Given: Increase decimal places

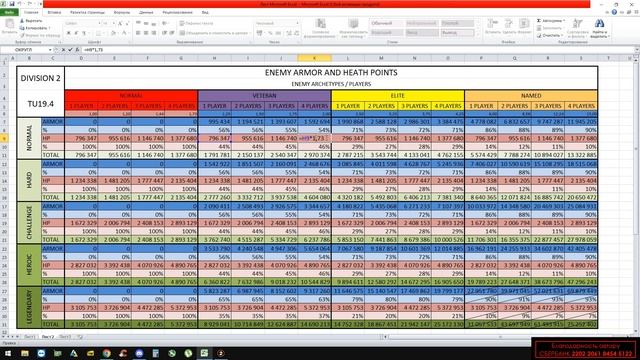Looking at the screenshot, I should [x=289, y=33].
